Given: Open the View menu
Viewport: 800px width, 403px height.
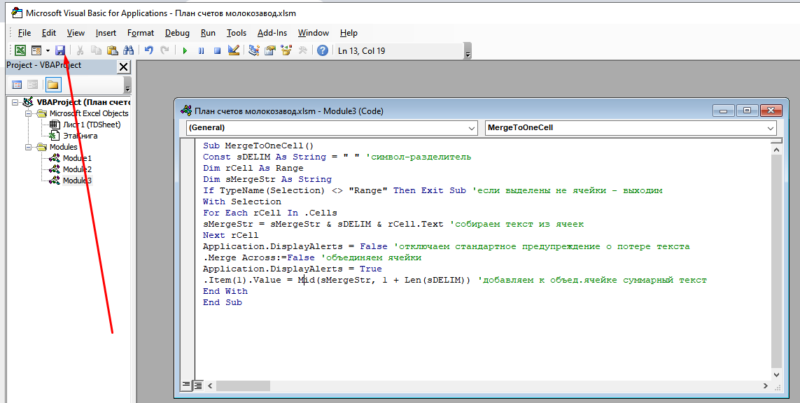Looking at the screenshot, I should 76,33.
